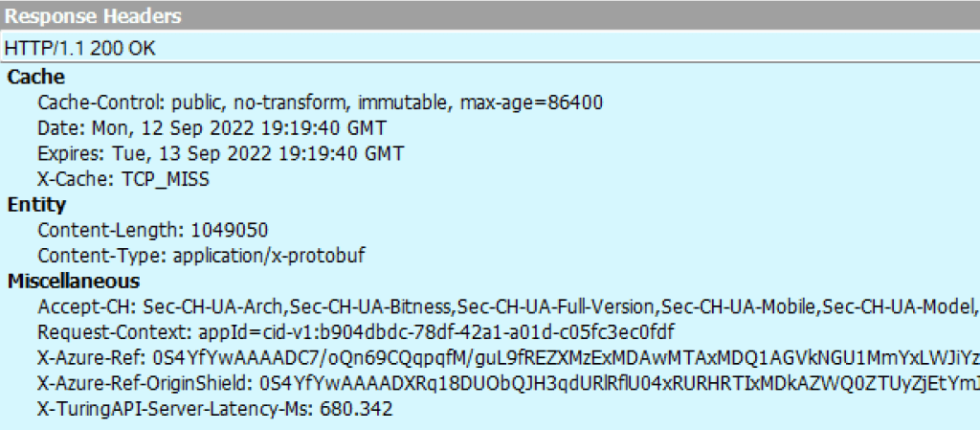Select the Entity group heading
Image resolution: width=980 pixels, height=430 pixels.
(36, 204)
